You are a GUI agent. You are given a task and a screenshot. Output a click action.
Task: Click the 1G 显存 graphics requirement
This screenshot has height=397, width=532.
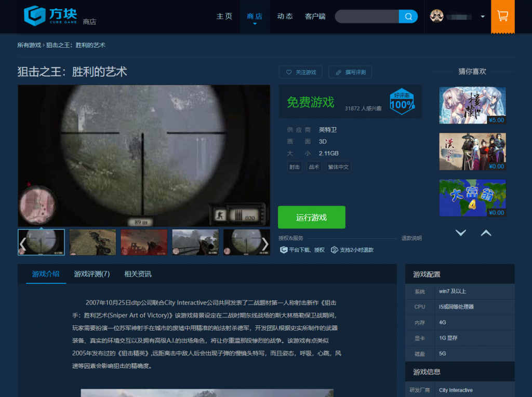pos(448,338)
